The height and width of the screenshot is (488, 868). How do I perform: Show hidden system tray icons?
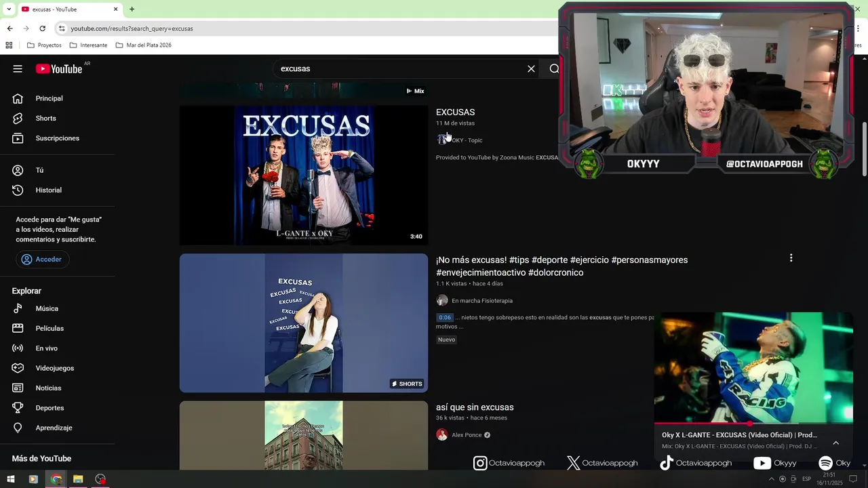771,479
